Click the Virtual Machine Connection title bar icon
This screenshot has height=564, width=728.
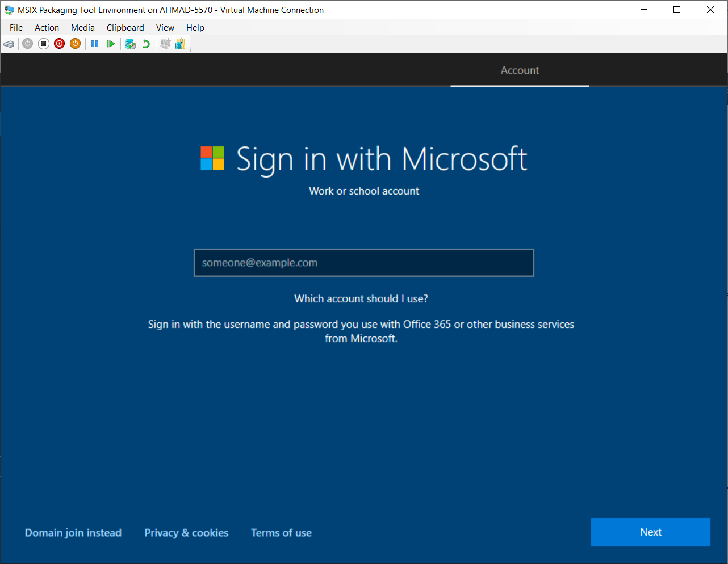click(x=9, y=10)
